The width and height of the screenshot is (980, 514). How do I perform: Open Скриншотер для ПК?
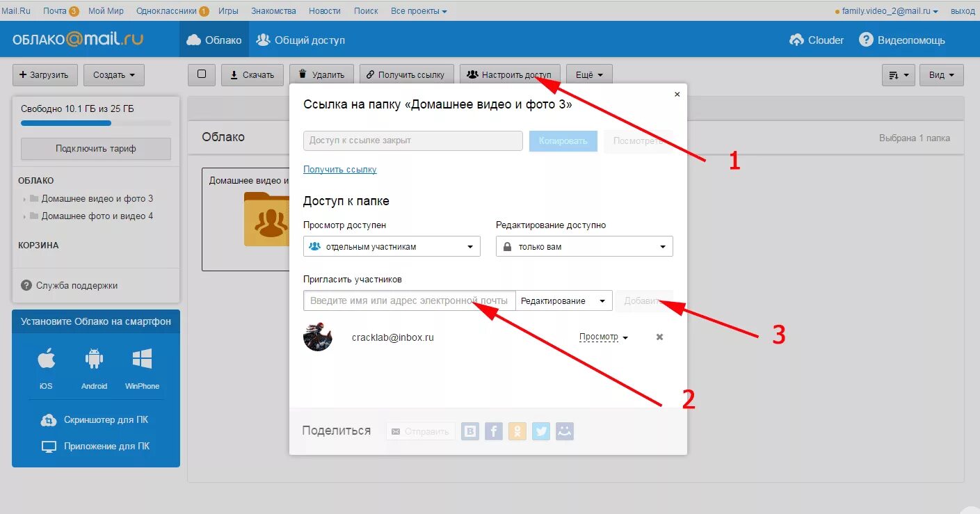coord(95,420)
